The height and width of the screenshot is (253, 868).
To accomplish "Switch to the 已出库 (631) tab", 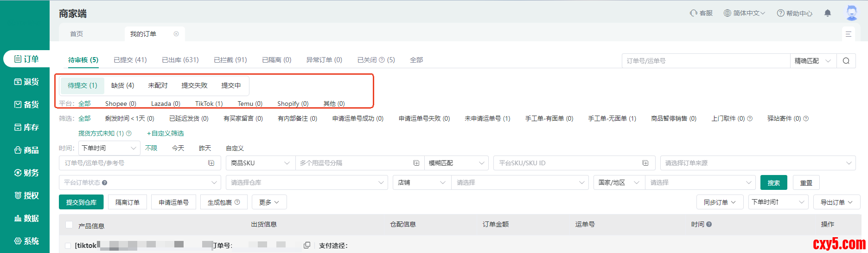I will [180, 60].
